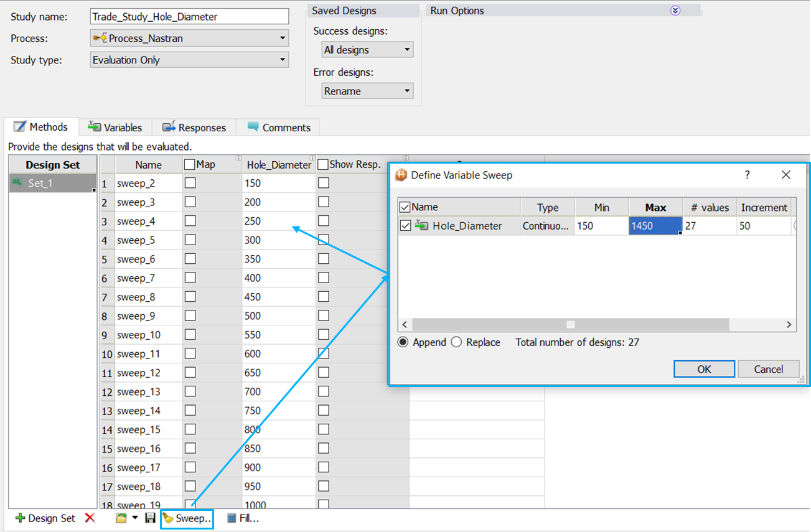Open the Error designs dropdown
The height and width of the screenshot is (532, 811).
[367, 91]
